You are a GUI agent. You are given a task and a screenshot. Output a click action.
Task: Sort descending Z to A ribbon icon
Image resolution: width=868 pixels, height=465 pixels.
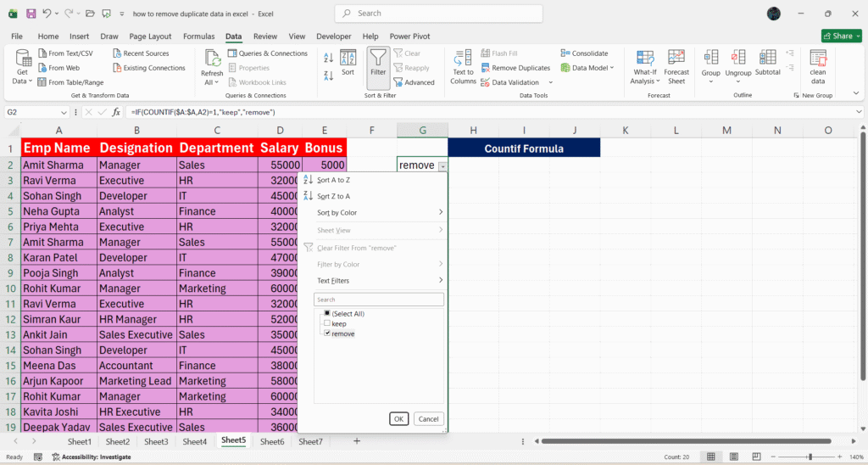click(x=328, y=76)
